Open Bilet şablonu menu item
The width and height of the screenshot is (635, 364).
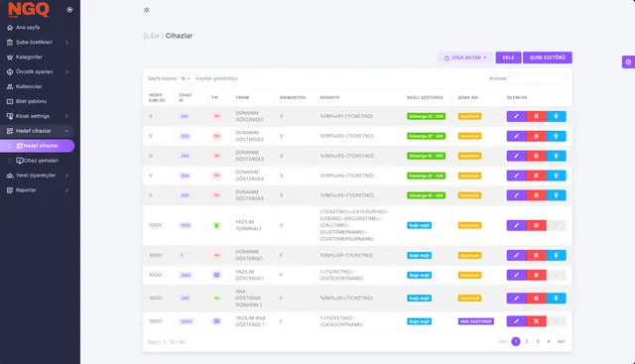(31, 101)
